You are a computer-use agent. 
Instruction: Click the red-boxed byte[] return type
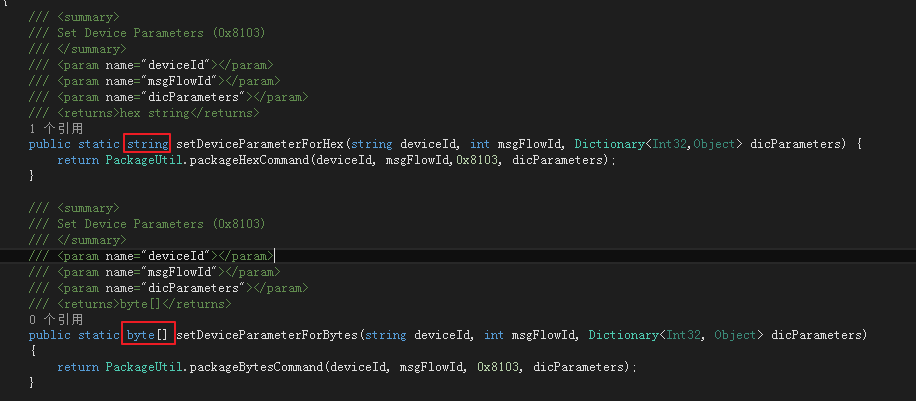click(x=147, y=334)
